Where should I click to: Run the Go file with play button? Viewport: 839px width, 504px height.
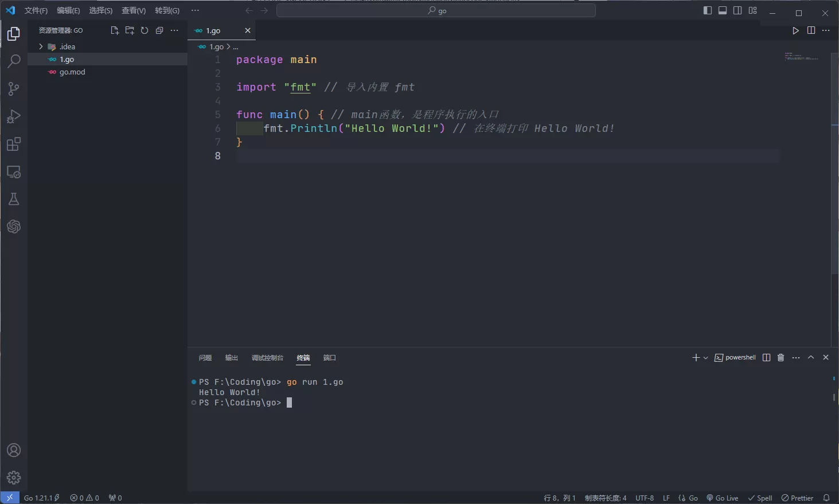point(795,30)
